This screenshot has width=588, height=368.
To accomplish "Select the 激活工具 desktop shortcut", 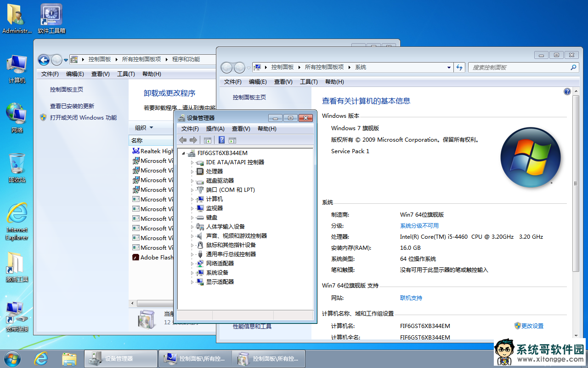I will [x=17, y=267].
